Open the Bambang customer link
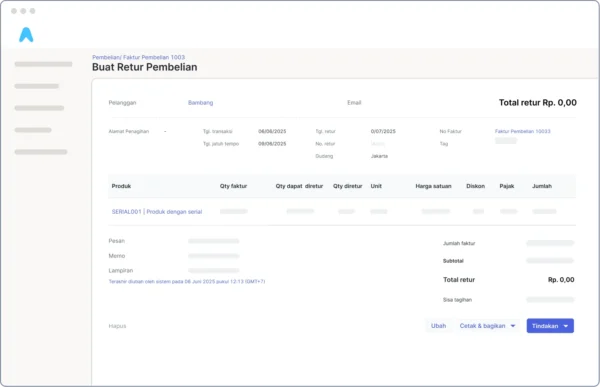The width and height of the screenshot is (600, 387). [x=201, y=103]
